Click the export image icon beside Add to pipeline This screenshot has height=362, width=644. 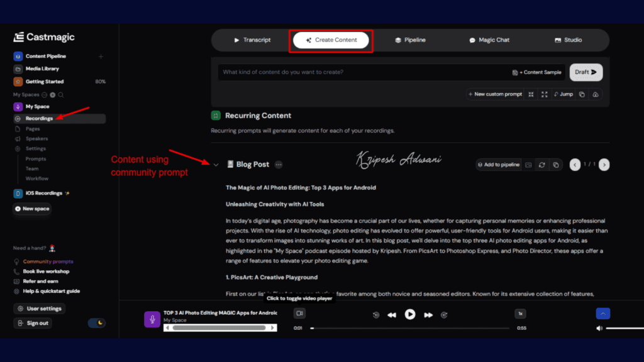coord(528,165)
